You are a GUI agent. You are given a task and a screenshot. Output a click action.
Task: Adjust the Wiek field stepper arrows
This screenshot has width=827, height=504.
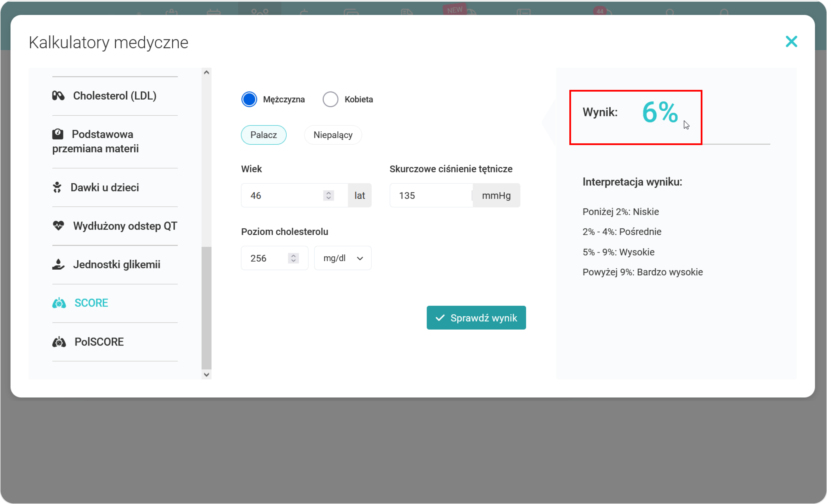coord(328,195)
